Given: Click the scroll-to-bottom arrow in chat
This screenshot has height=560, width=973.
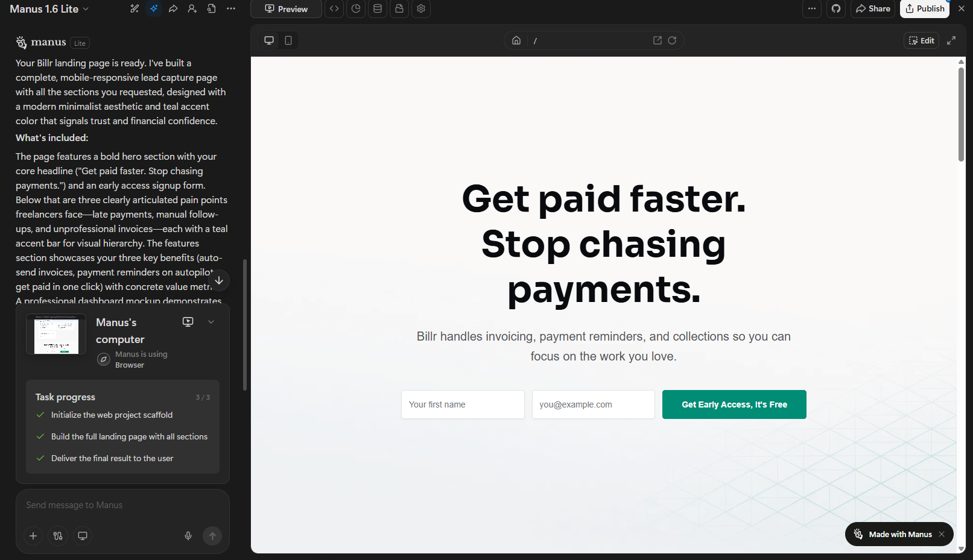Looking at the screenshot, I should (x=219, y=280).
